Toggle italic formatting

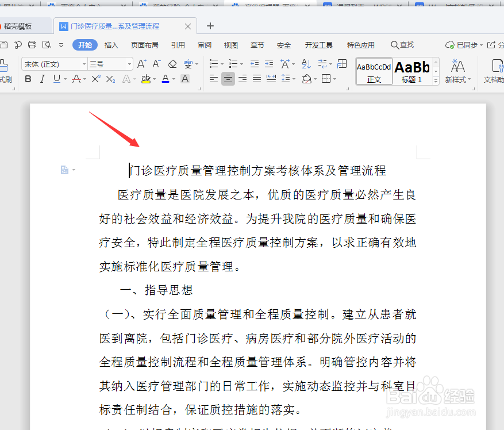point(42,79)
